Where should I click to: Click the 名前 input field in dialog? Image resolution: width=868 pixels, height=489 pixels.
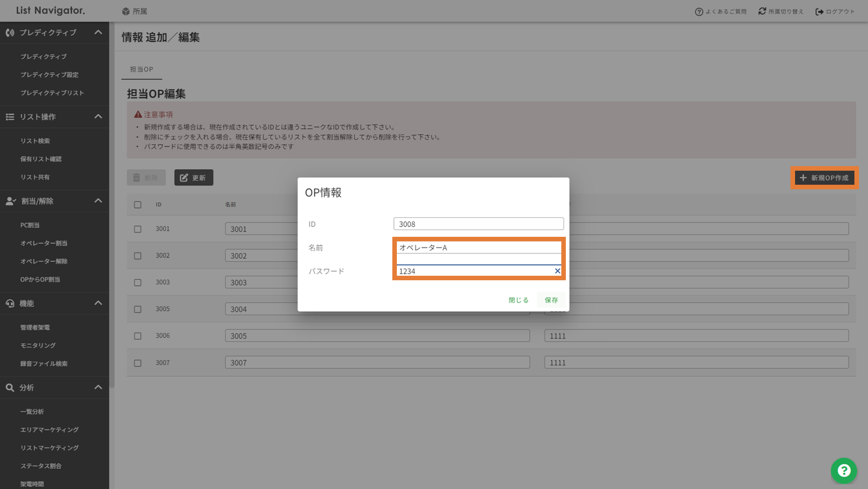[478, 248]
